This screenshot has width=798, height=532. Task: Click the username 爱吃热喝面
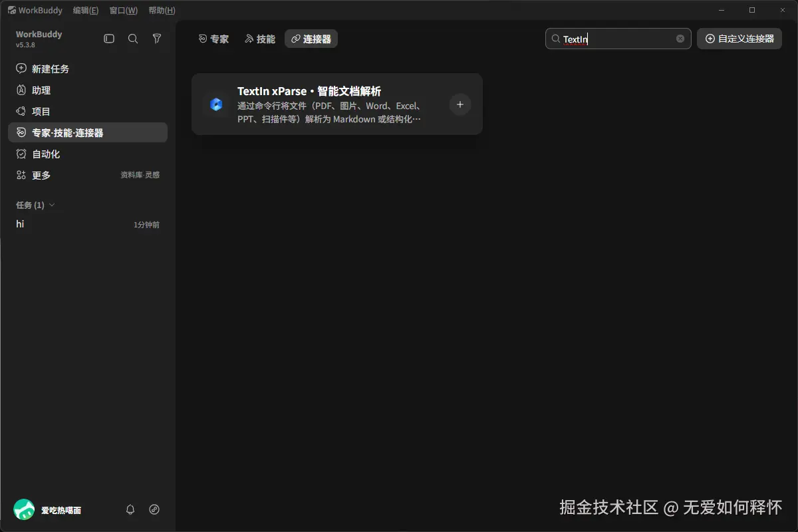click(61, 510)
